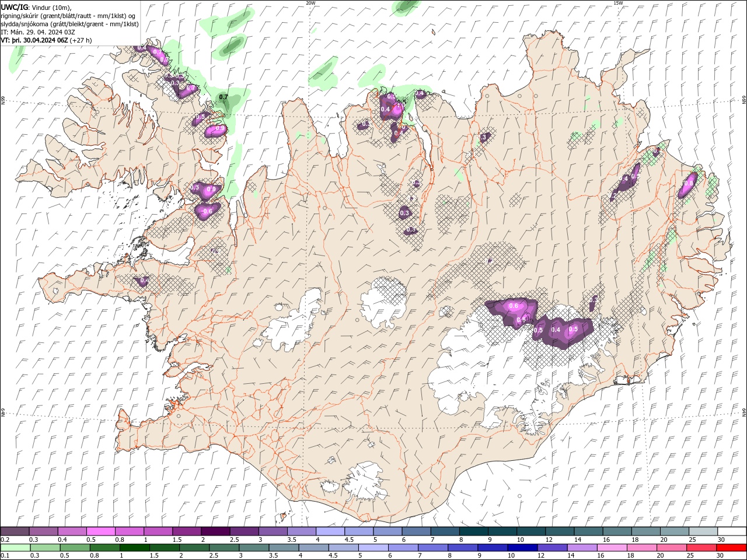
Task: Pick the gray-blue 4 swatch, lower legend
Action: (x=313, y=548)
